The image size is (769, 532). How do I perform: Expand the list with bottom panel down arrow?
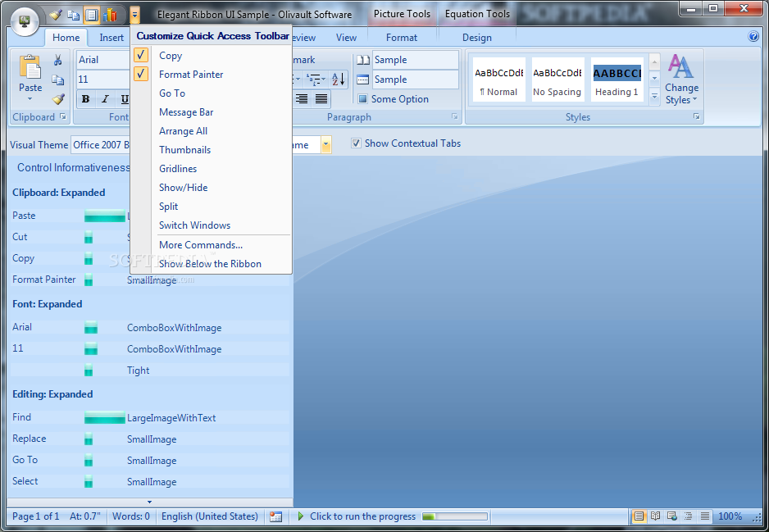[x=149, y=502]
